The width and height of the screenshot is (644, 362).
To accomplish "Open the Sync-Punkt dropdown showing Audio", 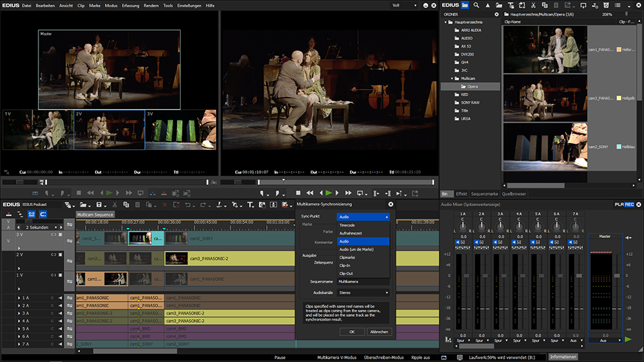I will pos(363,216).
